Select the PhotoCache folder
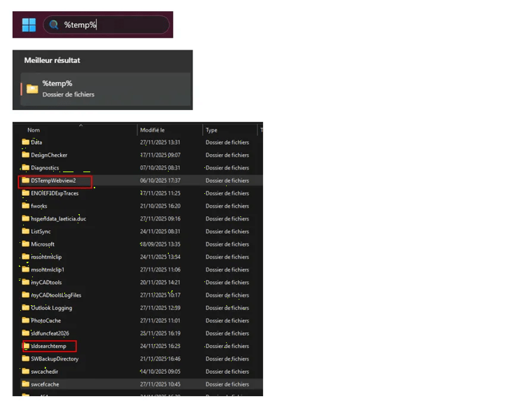The width and height of the screenshot is (513, 420). [45, 321]
